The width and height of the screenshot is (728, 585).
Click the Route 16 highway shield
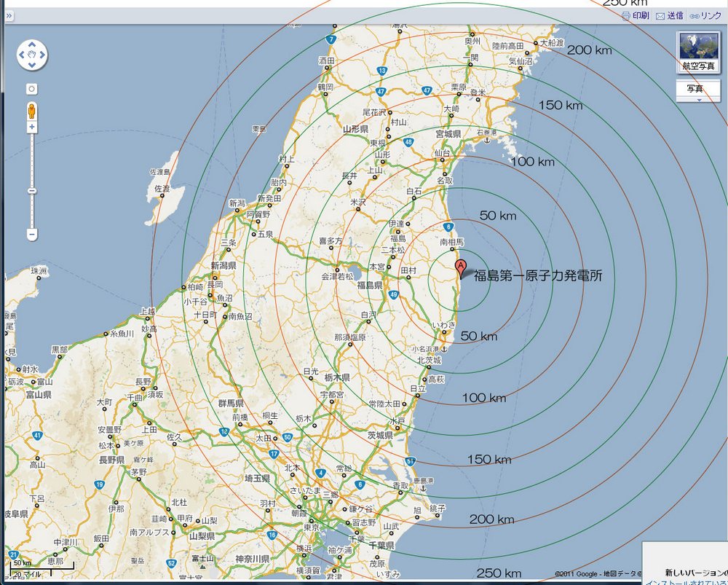(272, 535)
